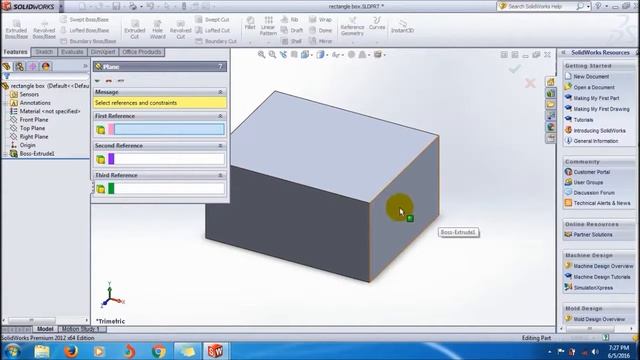Image resolution: width=640 pixels, height=360 pixels.
Task: Expand Boss-Extrude1 tree node
Action: 5,154
